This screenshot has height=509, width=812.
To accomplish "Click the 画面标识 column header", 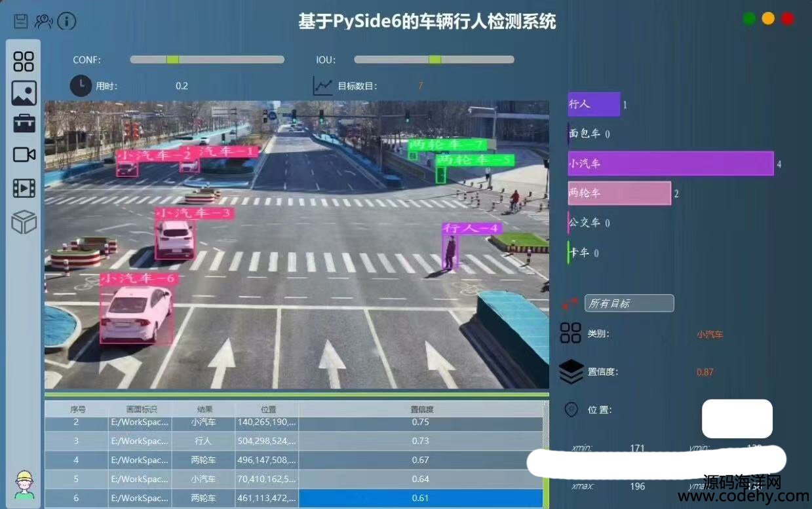I will (140, 409).
